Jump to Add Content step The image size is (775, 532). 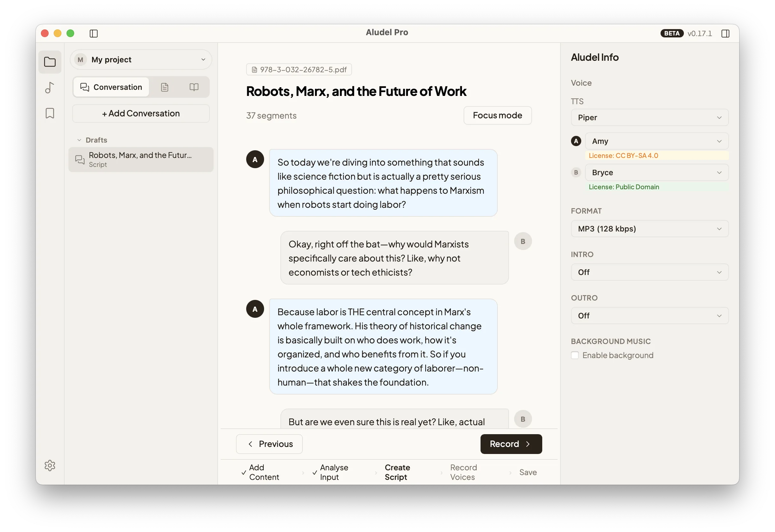tap(261, 472)
